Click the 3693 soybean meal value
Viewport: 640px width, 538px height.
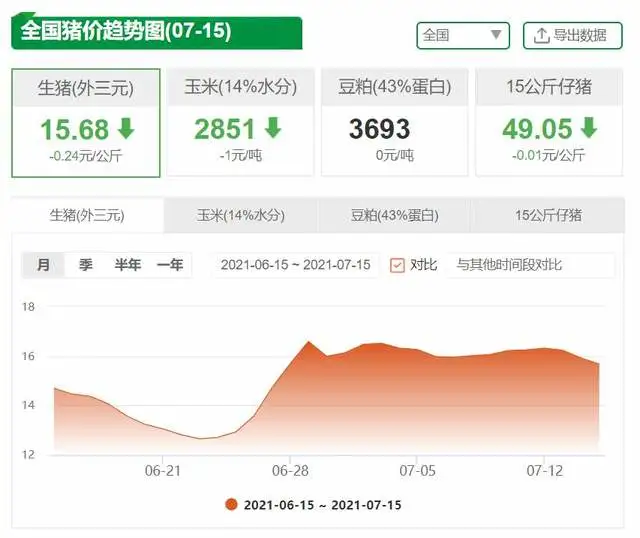pos(379,129)
